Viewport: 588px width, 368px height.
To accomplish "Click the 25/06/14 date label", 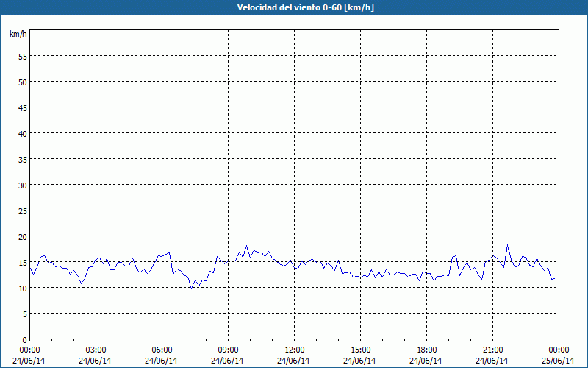I will pos(558,361).
